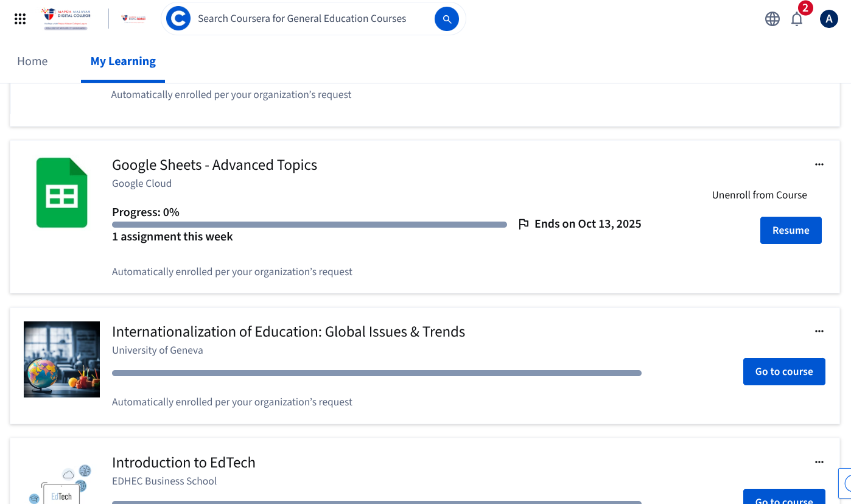The height and width of the screenshot is (504, 851).
Task: Click the flag icon next to Ends on Oct 13
Action: 524,223
